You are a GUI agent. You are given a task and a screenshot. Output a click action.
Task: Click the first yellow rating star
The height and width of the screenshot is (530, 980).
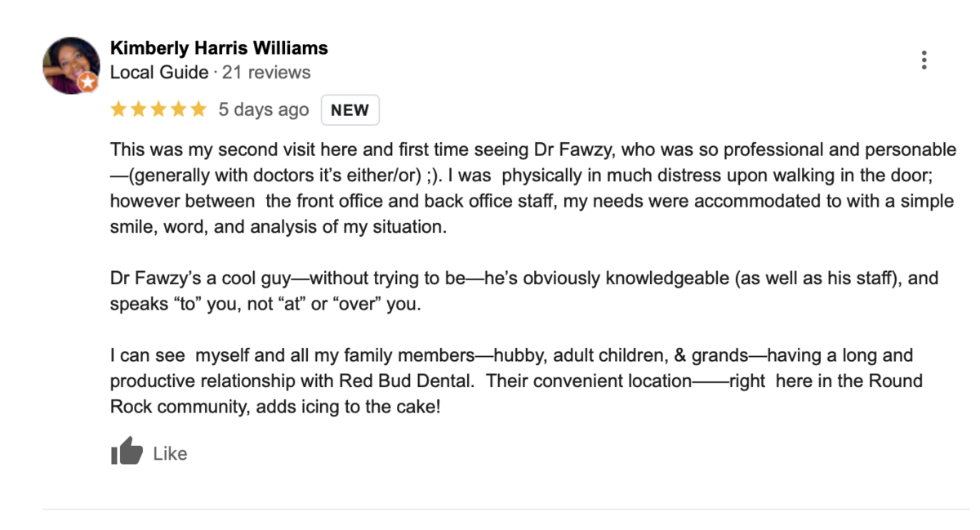pos(118,109)
